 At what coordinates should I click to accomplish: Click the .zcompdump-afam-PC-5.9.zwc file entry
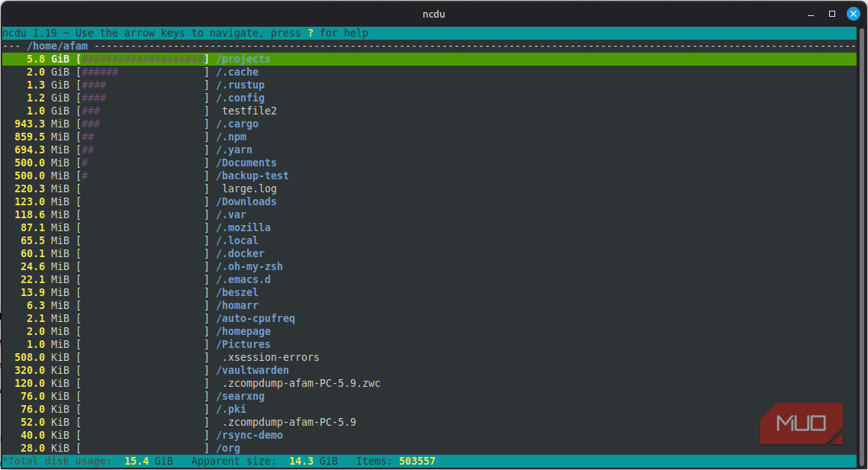(301, 383)
